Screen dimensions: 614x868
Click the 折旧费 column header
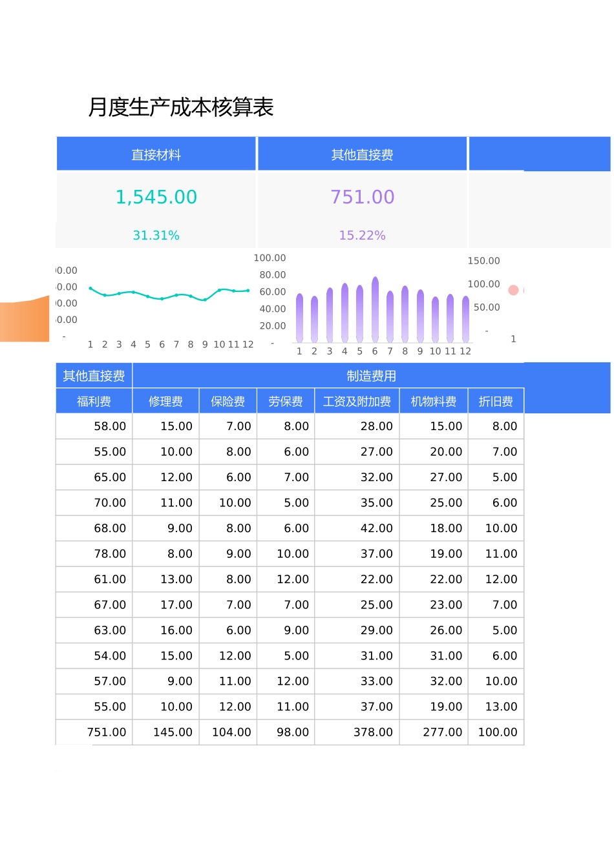click(x=495, y=400)
